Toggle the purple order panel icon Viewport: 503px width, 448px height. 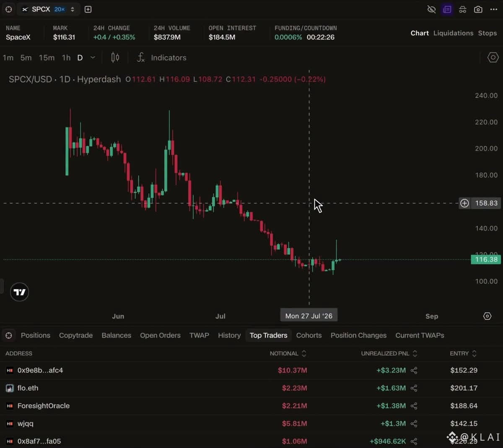point(447,9)
